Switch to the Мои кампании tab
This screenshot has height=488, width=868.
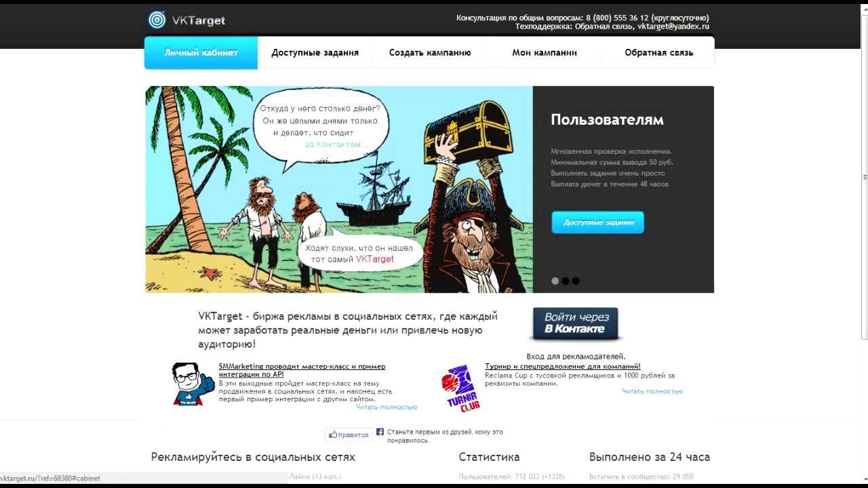click(545, 53)
